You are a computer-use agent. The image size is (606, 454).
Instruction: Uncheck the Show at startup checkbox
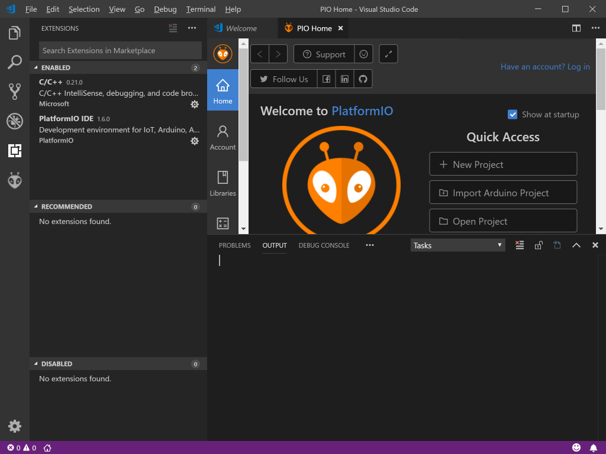click(x=513, y=115)
